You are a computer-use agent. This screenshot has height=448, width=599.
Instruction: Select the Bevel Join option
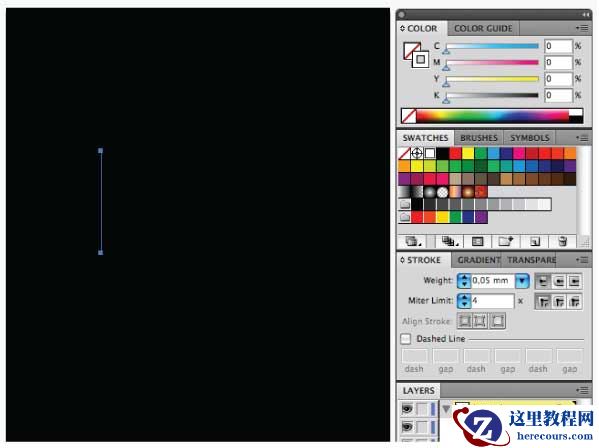(574, 302)
